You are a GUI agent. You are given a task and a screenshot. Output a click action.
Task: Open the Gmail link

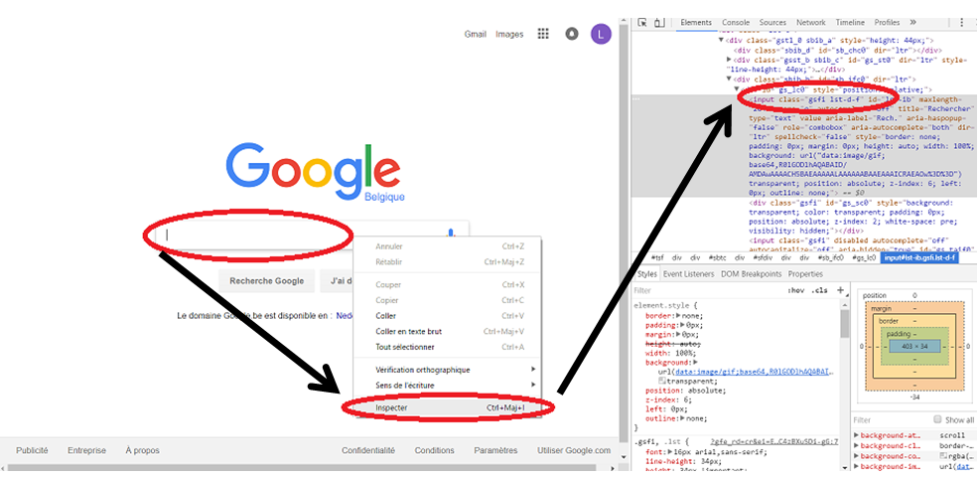pyautogui.click(x=475, y=35)
